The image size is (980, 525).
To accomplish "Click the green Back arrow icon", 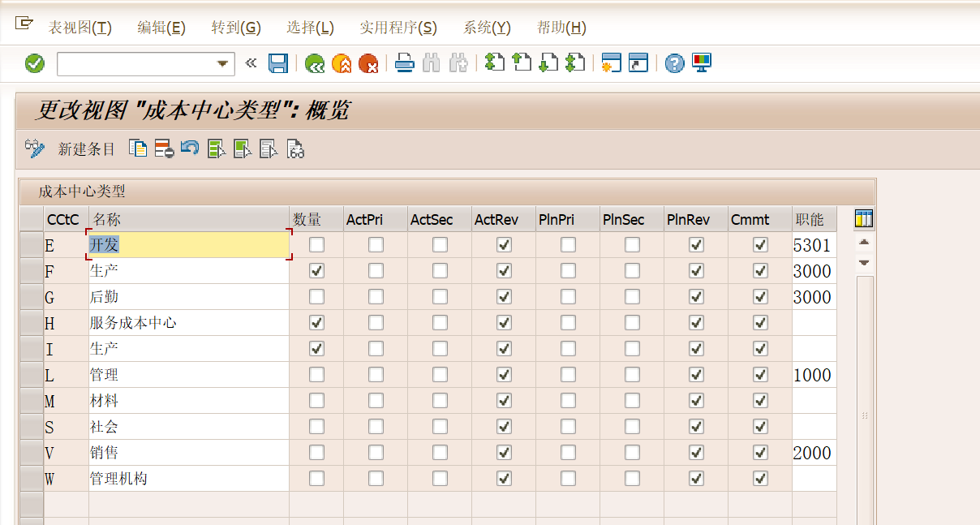I will [x=315, y=63].
